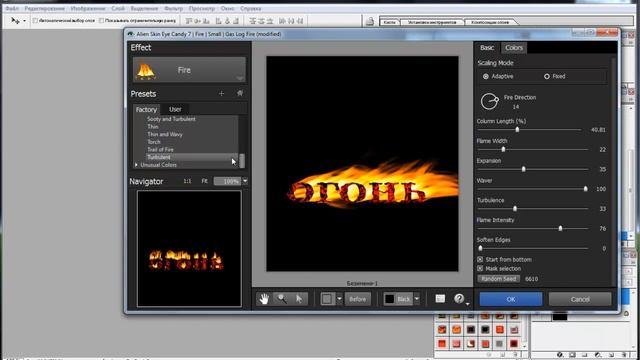Open the Fire effect dropdown
640x360 pixels.
point(240,78)
